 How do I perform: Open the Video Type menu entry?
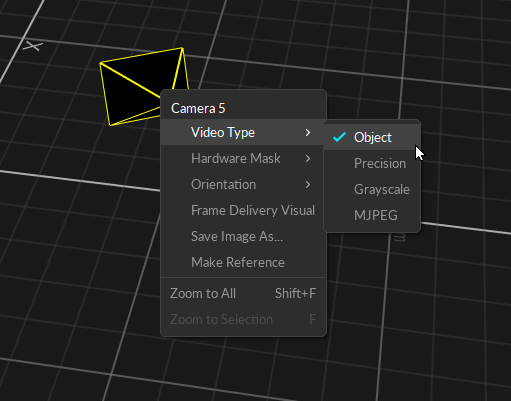pos(243,132)
